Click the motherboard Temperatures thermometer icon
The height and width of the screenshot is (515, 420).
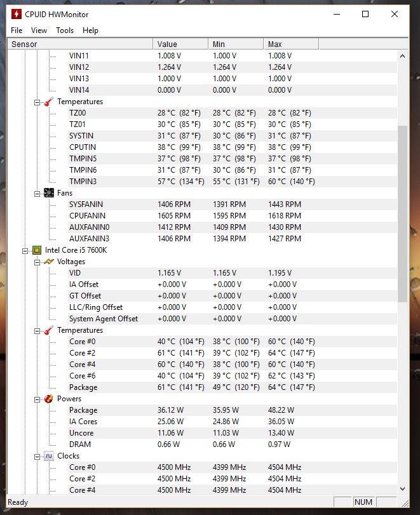tap(49, 102)
